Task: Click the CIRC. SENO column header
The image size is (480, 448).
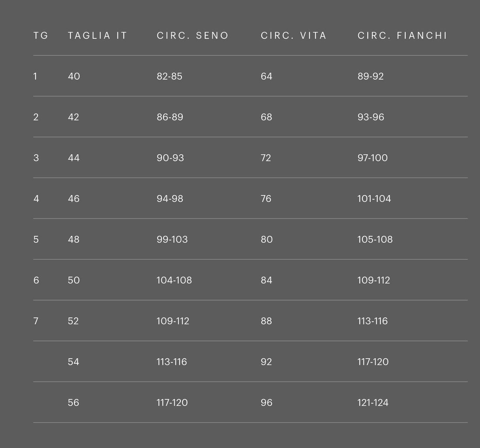Action: click(193, 36)
